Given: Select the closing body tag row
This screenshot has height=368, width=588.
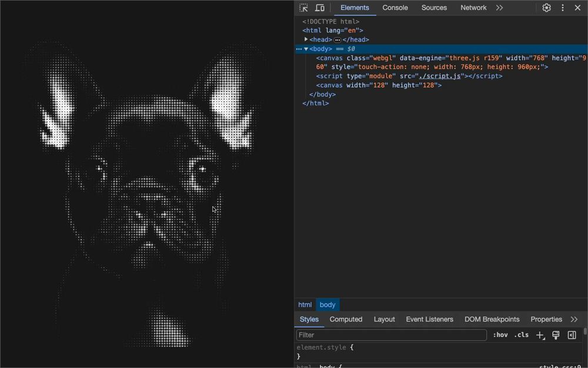Looking at the screenshot, I should coord(441,94).
